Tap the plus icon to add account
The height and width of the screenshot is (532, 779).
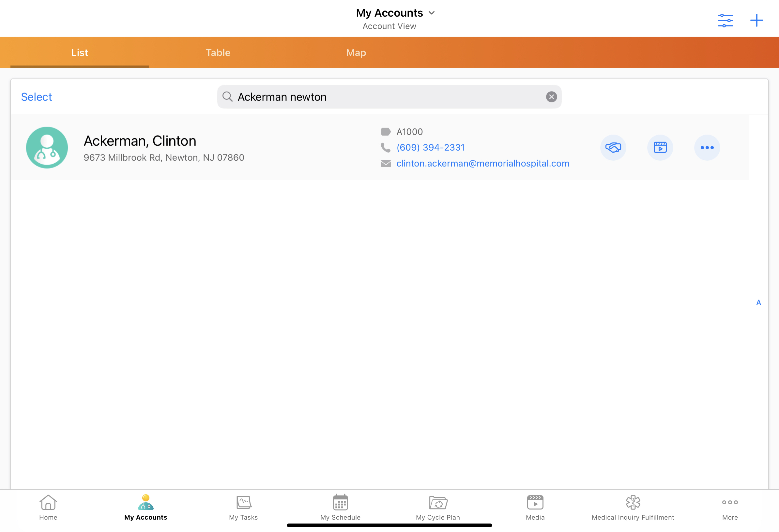pos(756,21)
